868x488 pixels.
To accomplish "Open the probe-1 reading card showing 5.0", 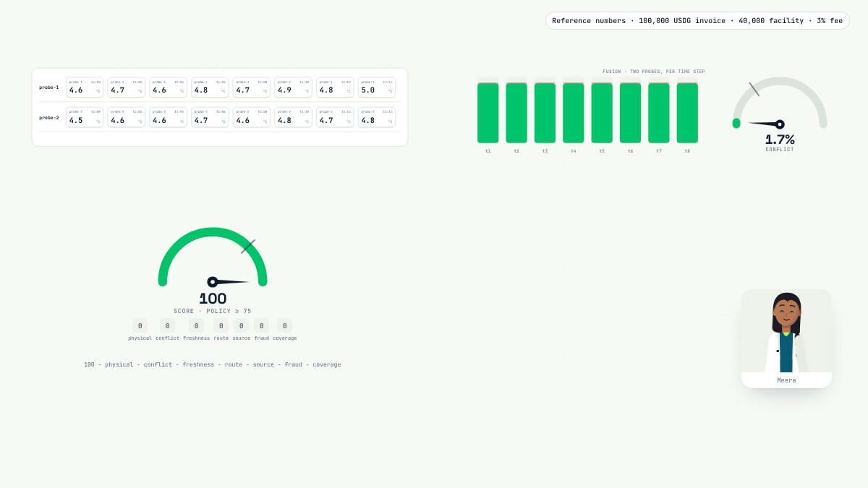I will (377, 87).
